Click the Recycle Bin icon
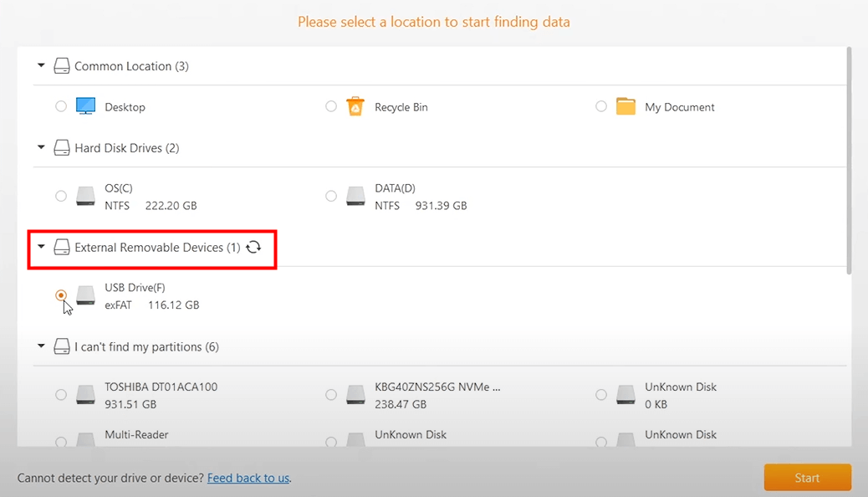 tap(355, 106)
